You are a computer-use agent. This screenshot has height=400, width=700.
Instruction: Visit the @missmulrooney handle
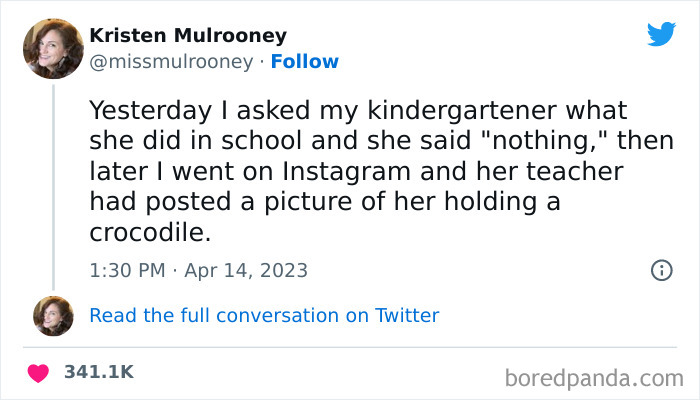coord(171,62)
